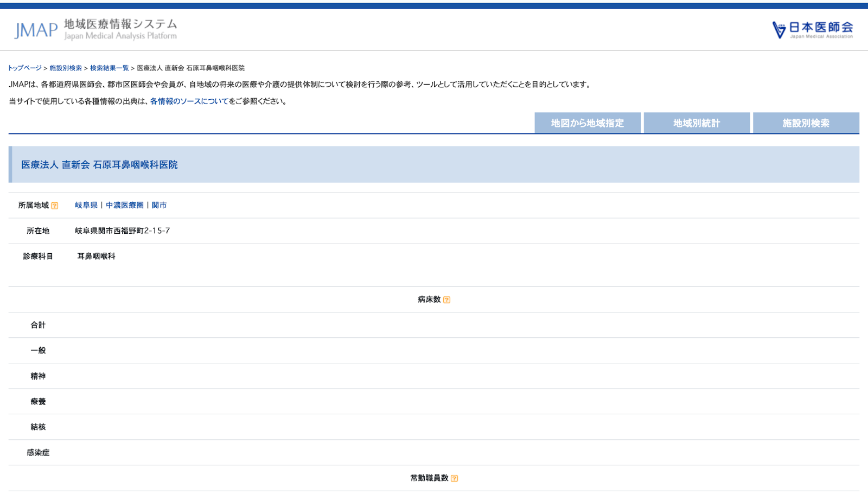
Task: Switch to 地図から地域指定 tab
Action: tap(587, 123)
